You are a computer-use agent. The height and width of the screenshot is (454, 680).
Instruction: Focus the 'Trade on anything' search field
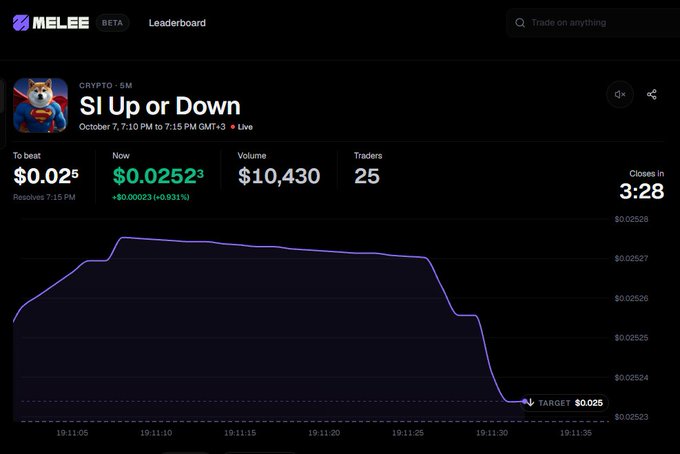click(x=592, y=23)
